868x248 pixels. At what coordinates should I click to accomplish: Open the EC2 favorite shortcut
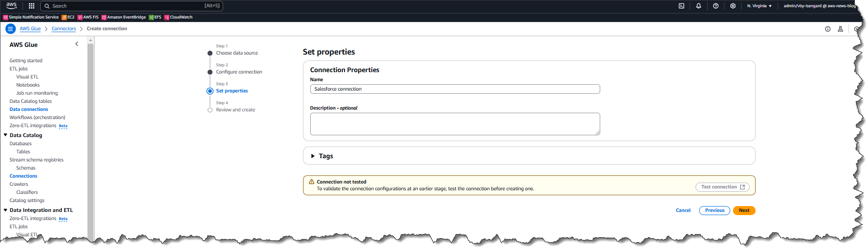(x=68, y=17)
